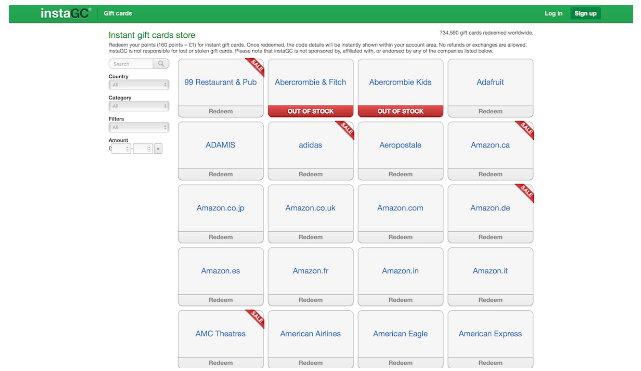Redeem the ADAMIS gift card
Screen dimensions: 641x371
click(x=221, y=174)
